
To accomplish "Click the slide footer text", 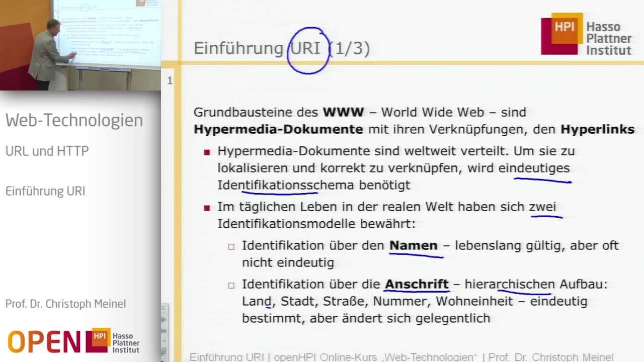I will (x=401, y=357).
